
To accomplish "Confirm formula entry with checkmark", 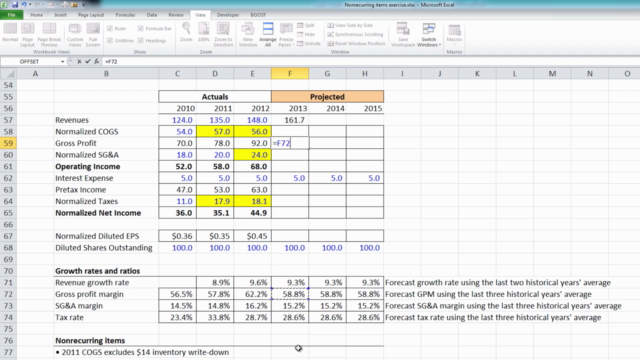I will [x=87, y=61].
